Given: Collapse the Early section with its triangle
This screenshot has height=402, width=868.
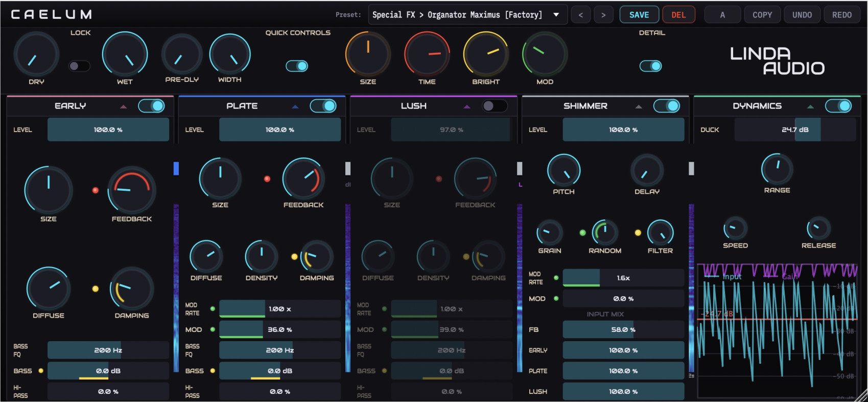Looking at the screenshot, I should 123,106.
